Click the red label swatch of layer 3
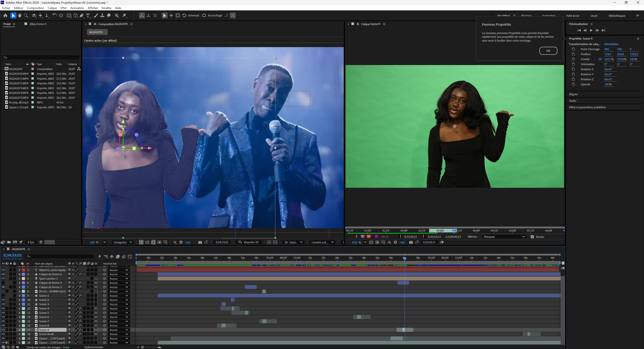The image size is (644, 349). point(23,270)
